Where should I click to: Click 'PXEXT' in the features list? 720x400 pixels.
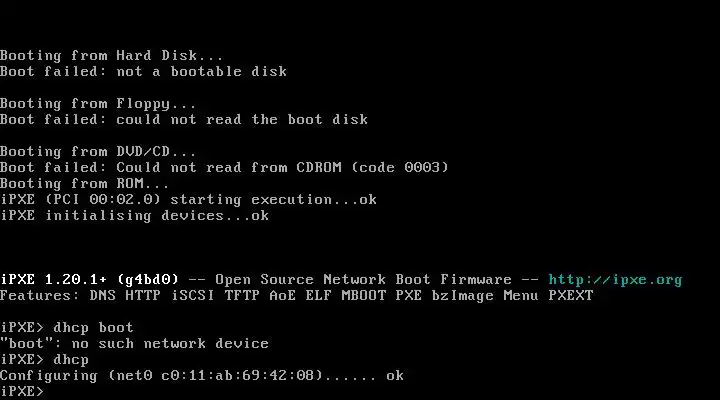click(x=570, y=296)
